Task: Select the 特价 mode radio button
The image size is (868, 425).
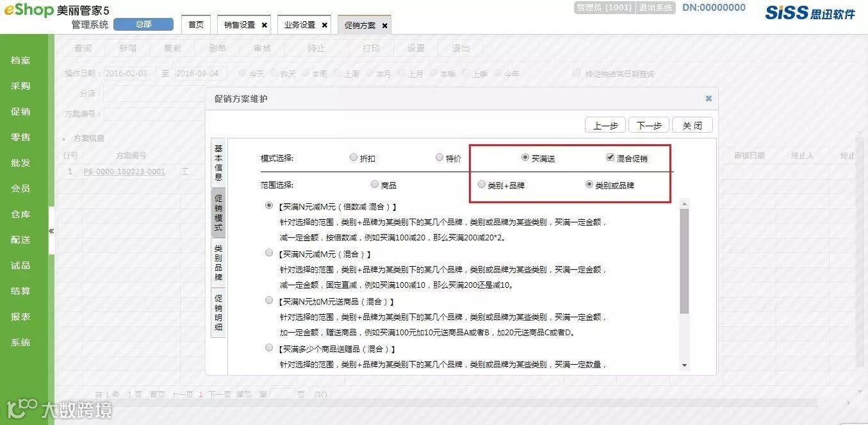Action: (x=439, y=158)
